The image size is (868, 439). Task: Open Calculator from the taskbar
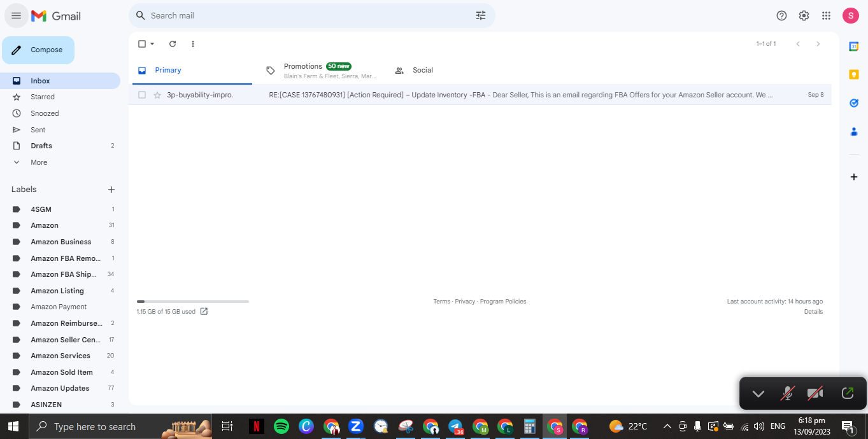tap(529, 426)
